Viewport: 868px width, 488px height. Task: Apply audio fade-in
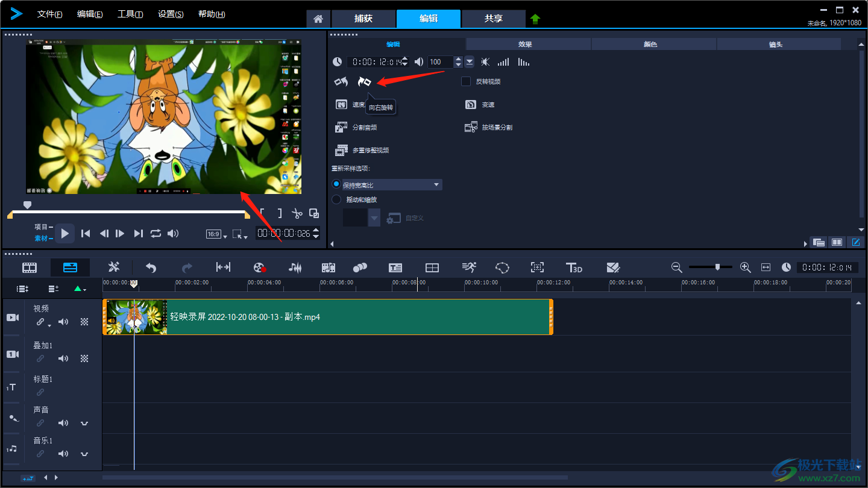(503, 61)
